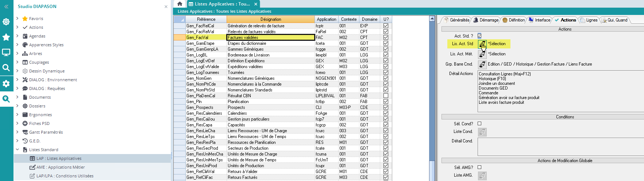The height and width of the screenshot is (181, 644).
Task: Switch to the Généralités tab
Action: click(456, 20)
